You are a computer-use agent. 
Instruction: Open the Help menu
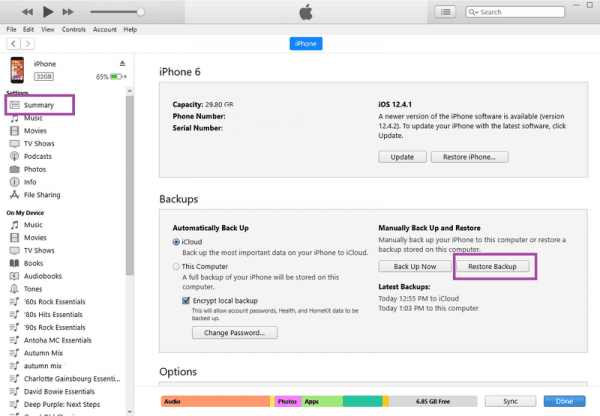pos(130,29)
